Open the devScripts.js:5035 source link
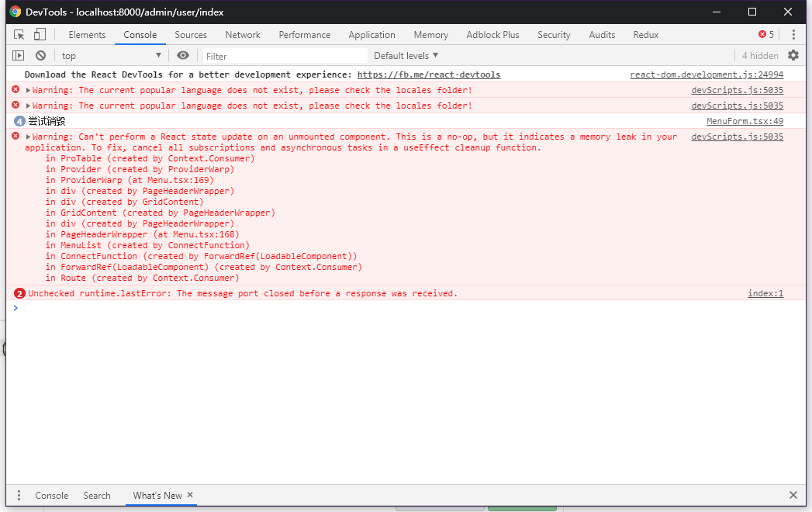812x512 pixels. click(737, 90)
